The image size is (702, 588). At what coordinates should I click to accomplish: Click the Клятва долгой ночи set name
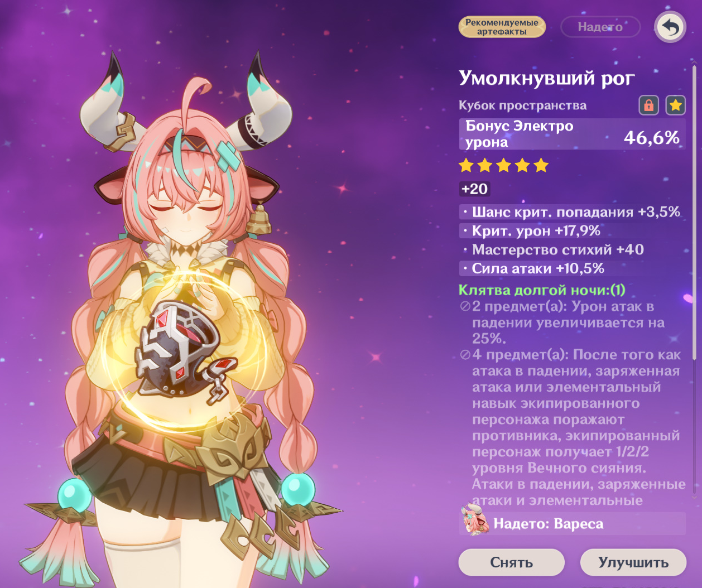[x=541, y=290]
